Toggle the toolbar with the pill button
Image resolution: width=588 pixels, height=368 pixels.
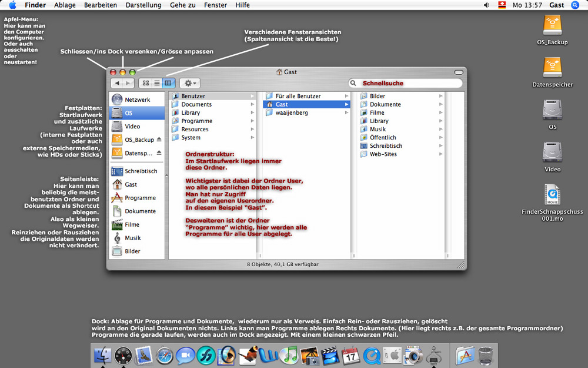[x=458, y=72]
